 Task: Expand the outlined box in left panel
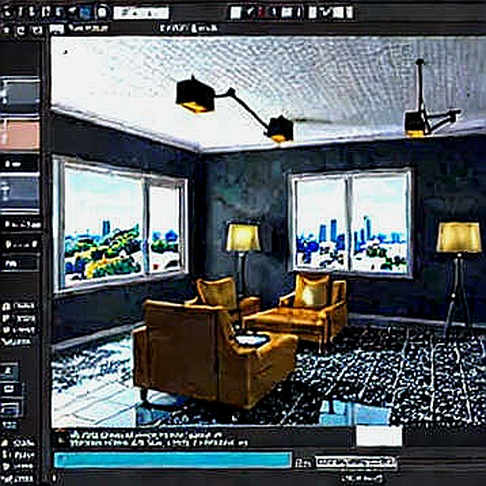point(21,264)
